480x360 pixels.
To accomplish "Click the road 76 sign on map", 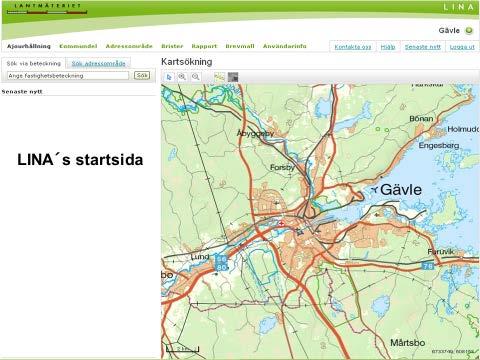I will [x=428, y=266].
